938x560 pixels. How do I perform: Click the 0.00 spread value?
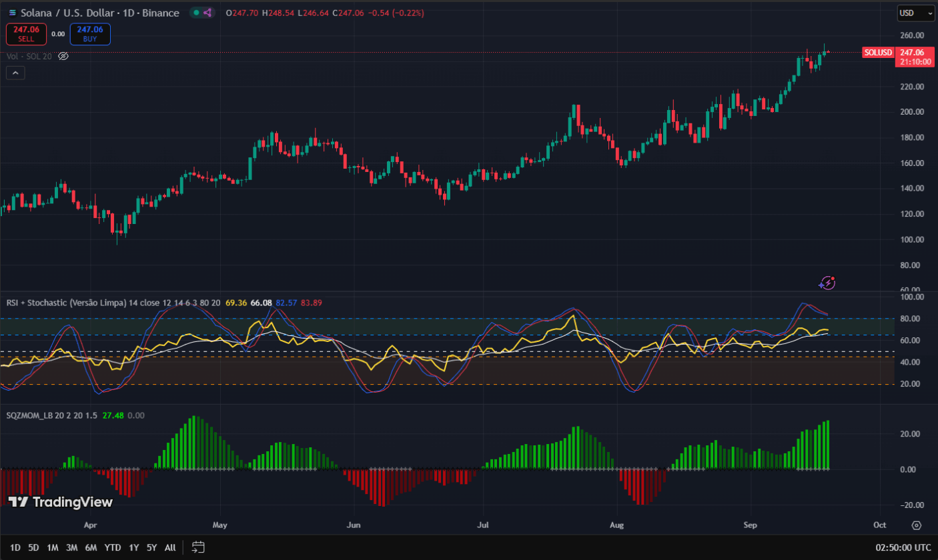click(58, 34)
